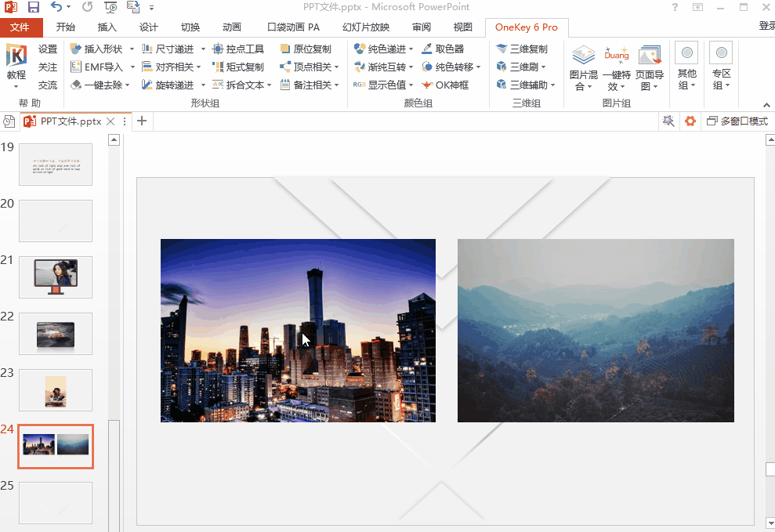Expand the 插入形状 dropdown arrow
The width and height of the screenshot is (775, 532).
132,49
